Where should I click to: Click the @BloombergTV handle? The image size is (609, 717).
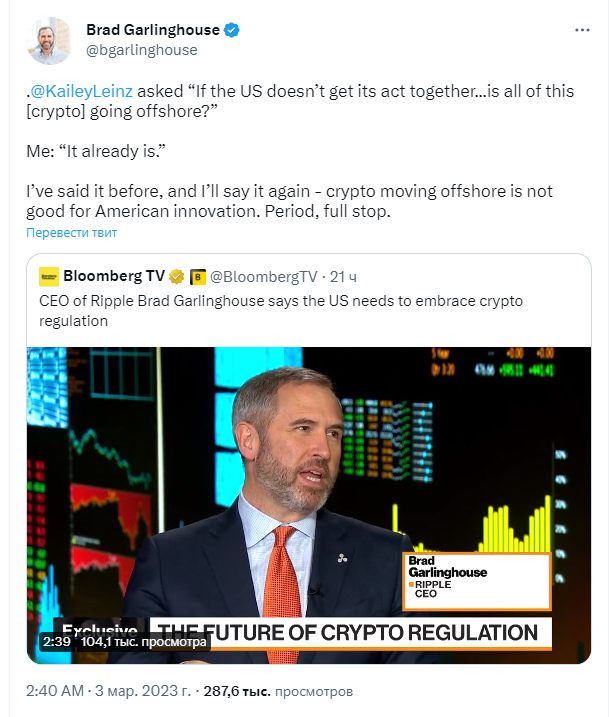(x=264, y=276)
